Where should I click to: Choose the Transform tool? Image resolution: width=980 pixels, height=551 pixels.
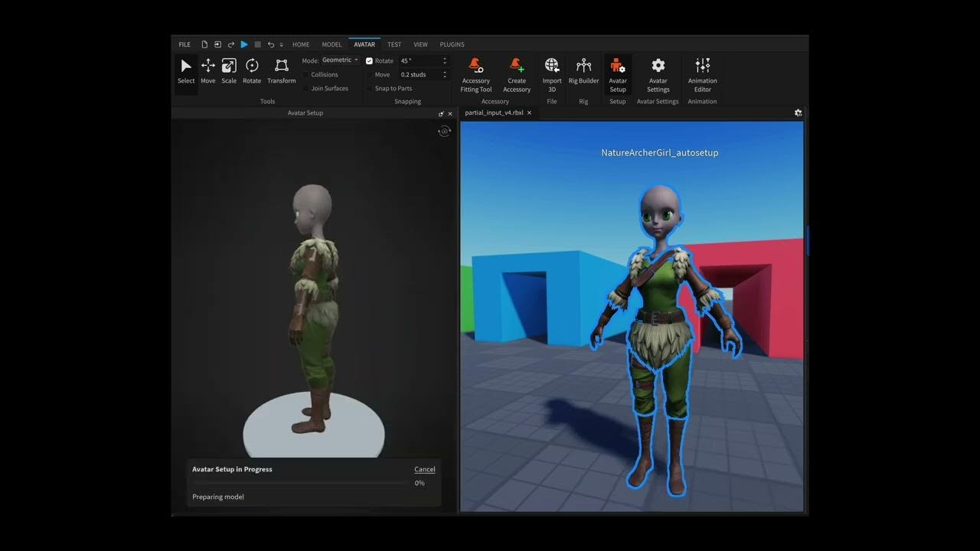(x=281, y=70)
